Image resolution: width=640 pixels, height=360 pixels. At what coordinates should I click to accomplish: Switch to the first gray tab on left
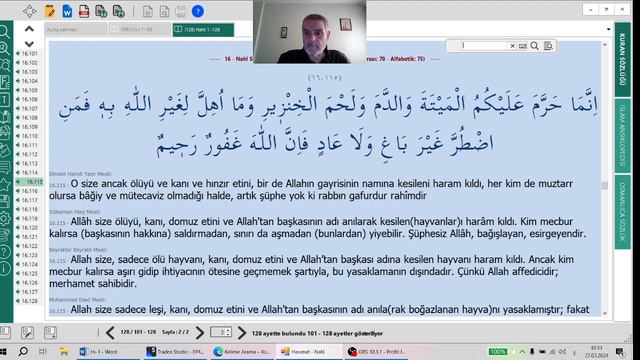coord(76,29)
